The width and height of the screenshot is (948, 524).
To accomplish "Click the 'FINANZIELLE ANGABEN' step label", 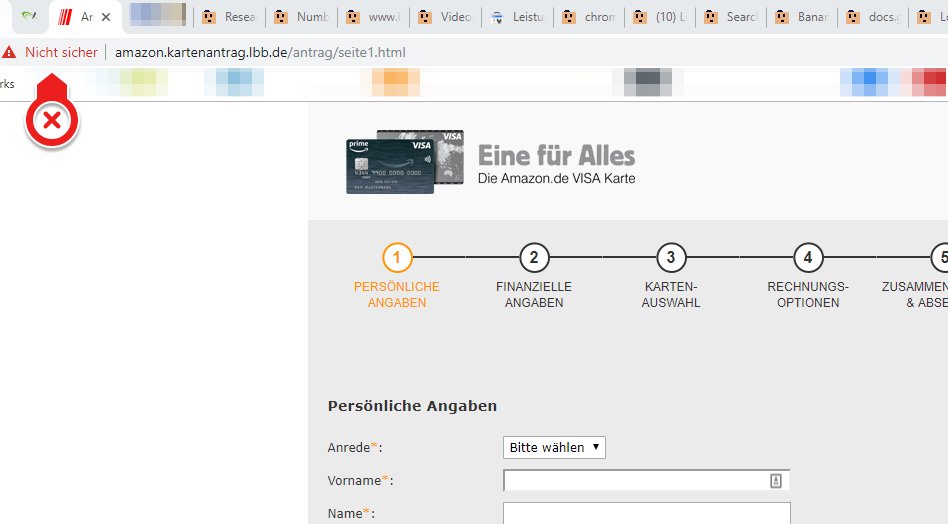I will [x=534, y=294].
